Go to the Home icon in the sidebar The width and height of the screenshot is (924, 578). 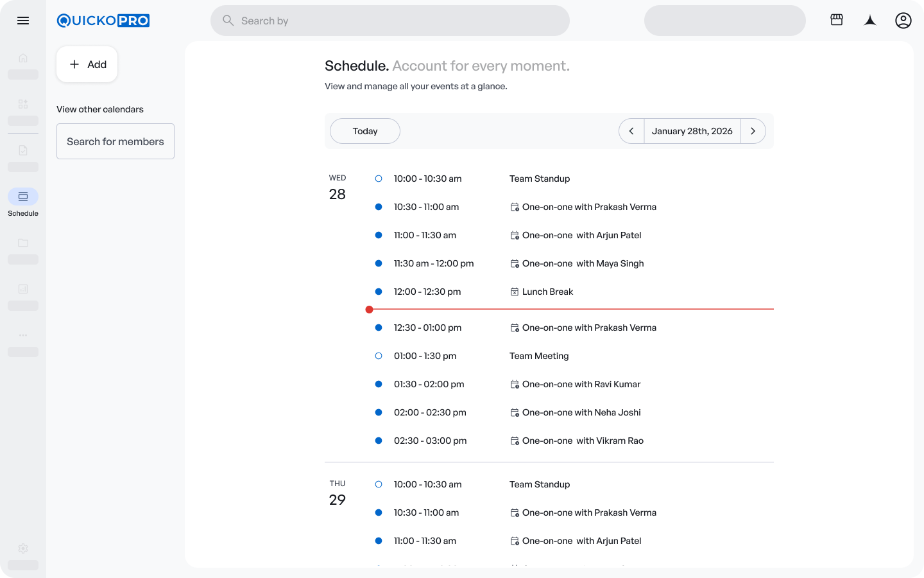coord(23,58)
